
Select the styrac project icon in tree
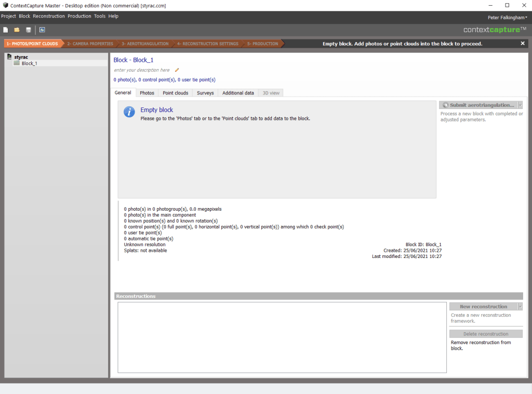[x=9, y=57]
